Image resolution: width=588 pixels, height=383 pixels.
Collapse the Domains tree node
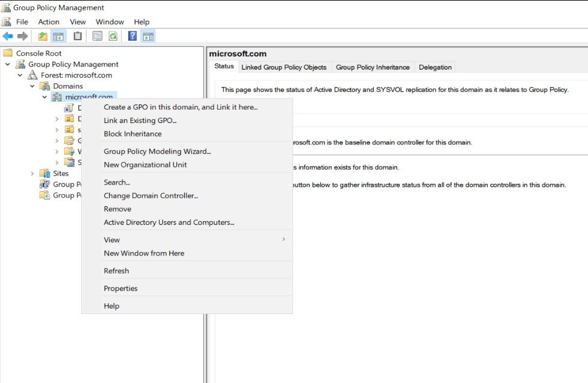coord(32,86)
